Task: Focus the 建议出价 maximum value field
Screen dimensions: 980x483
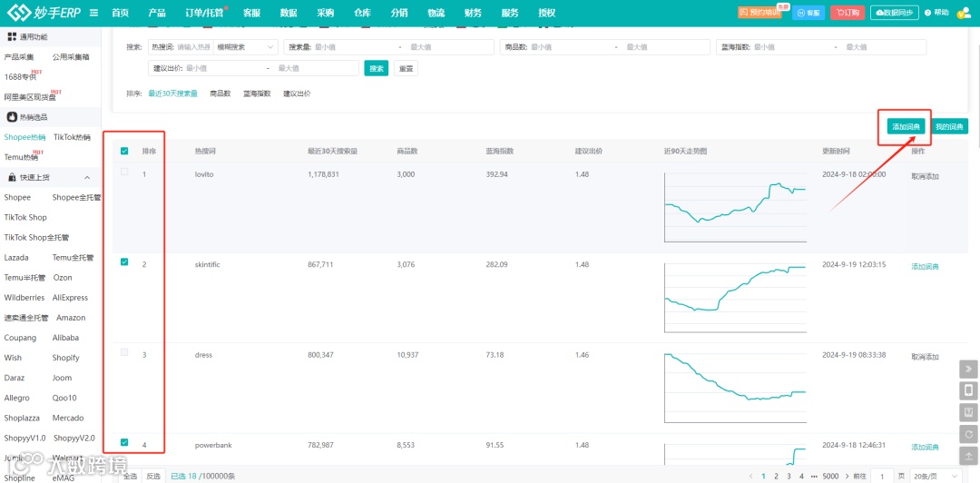Action: coord(316,68)
